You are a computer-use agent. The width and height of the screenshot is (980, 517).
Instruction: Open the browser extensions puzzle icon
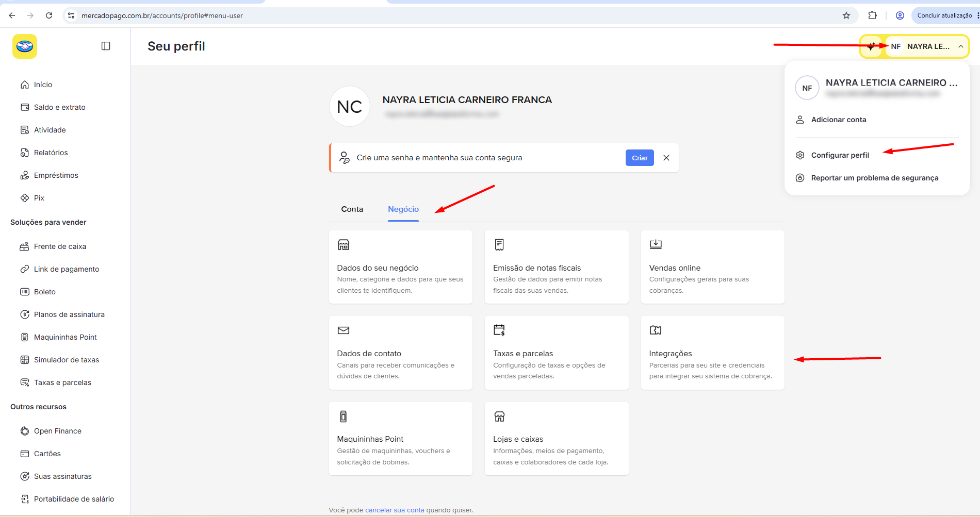[x=872, y=15]
